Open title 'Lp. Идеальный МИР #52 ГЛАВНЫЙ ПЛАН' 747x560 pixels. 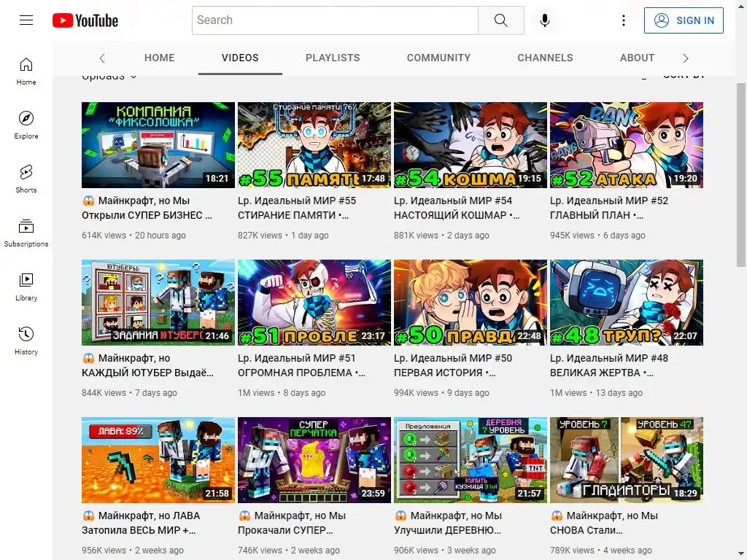point(609,208)
